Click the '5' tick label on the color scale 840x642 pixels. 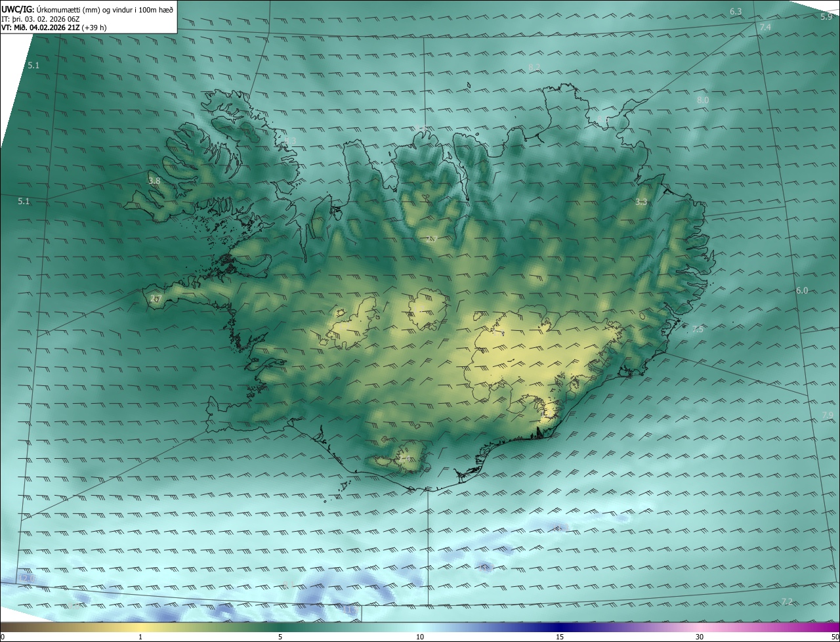point(280,637)
